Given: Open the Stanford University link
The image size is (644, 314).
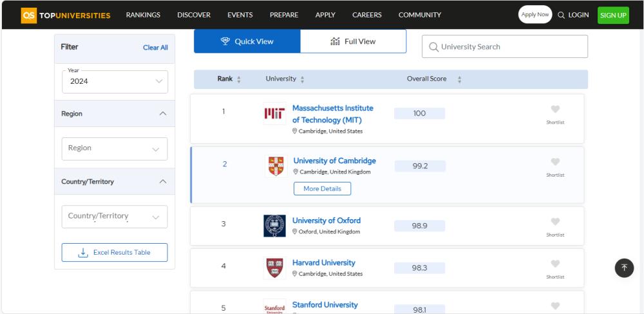Looking at the screenshot, I should coord(325,304).
